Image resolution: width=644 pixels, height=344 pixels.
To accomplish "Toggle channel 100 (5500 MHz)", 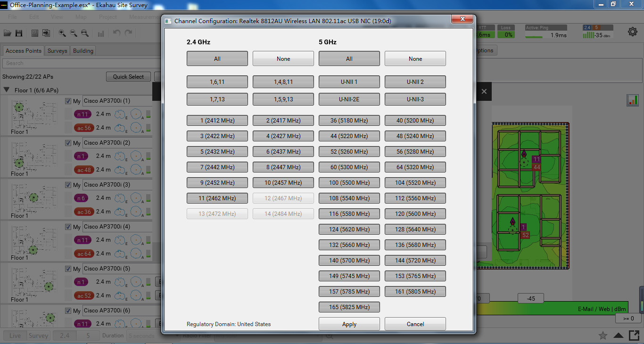I will point(349,183).
